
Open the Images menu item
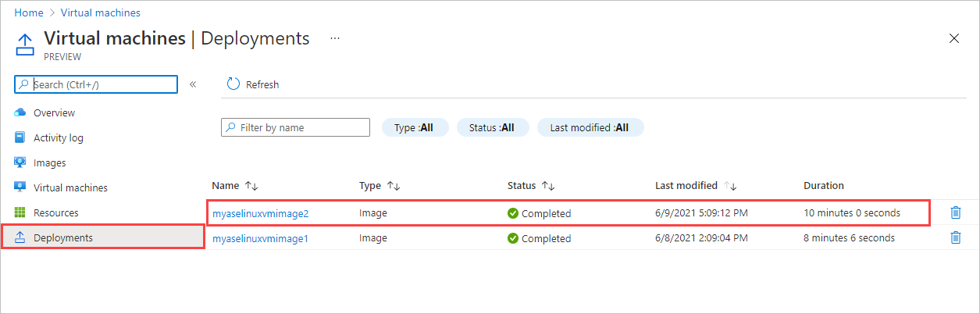click(49, 162)
